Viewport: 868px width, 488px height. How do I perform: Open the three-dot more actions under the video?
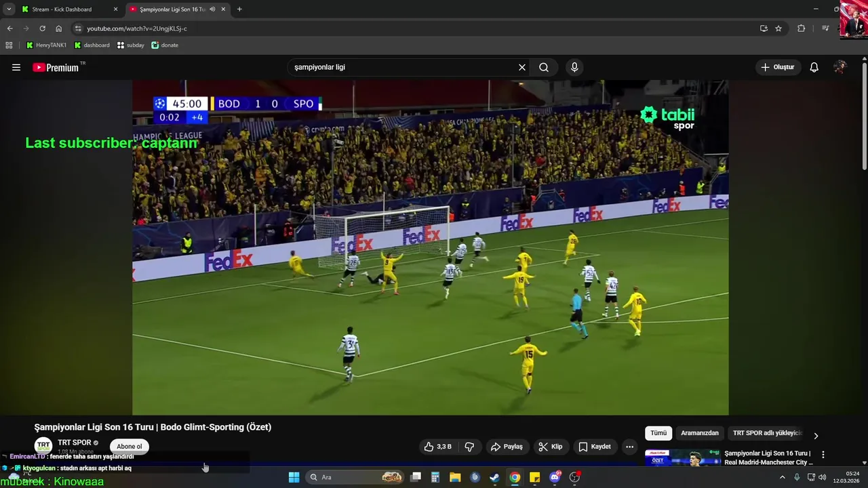coord(629,447)
